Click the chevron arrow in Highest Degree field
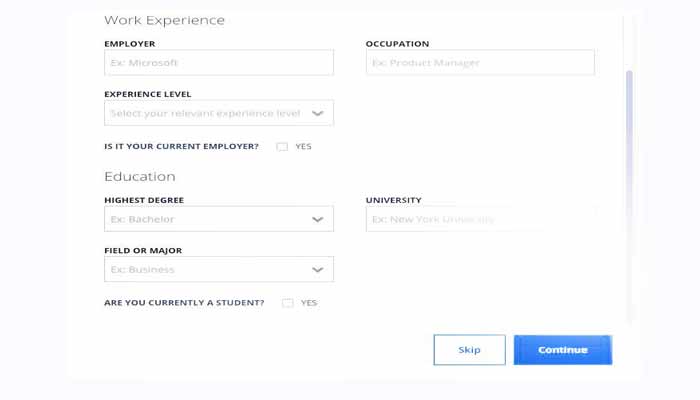The height and width of the screenshot is (400, 700). pyautogui.click(x=318, y=219)
